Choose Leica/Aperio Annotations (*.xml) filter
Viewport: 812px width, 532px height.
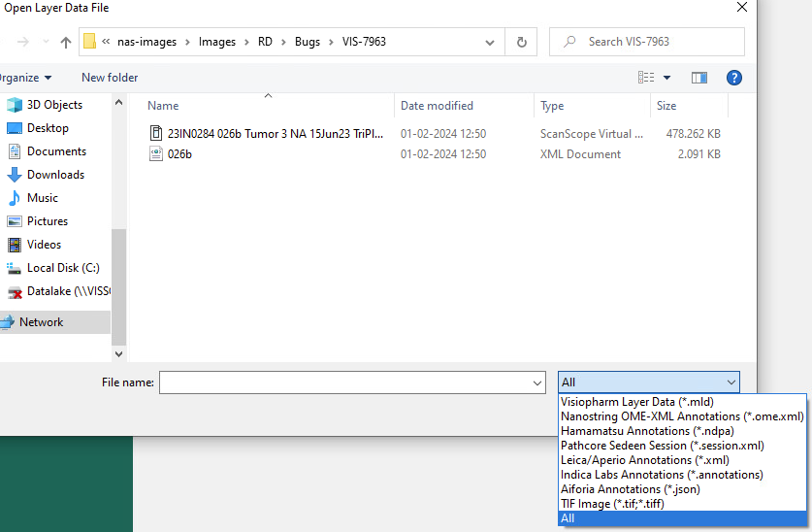[683, 460]
